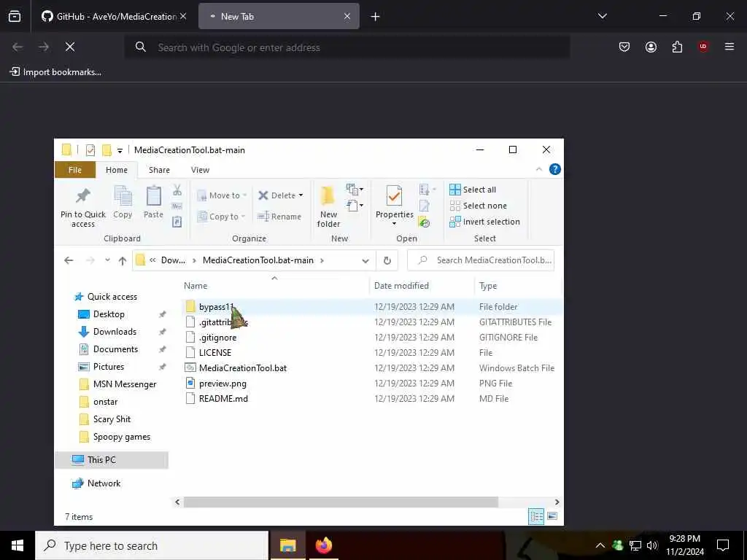Open the Delete dropdown arrow
Screen dimensions: 747x560
(301, 195)
